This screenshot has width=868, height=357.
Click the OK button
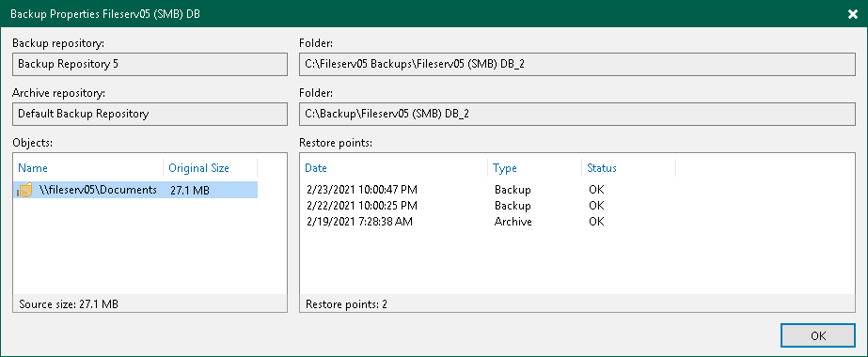click(818, 335)
